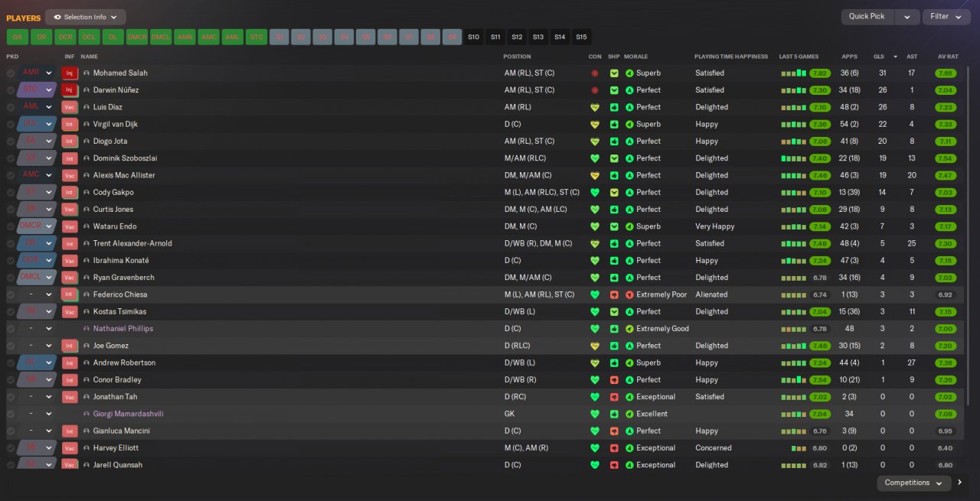Open Ryan Gravenberch's DMCL position dropdown
980x501 pixels.
pyautogui.click(x=38, y=278)
